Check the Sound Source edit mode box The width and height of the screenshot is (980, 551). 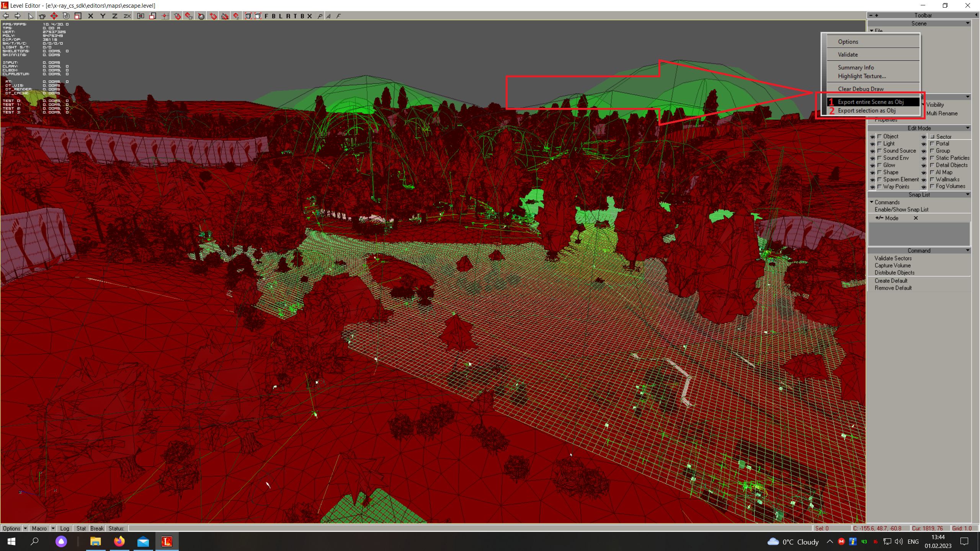click(x=879, y=151)
